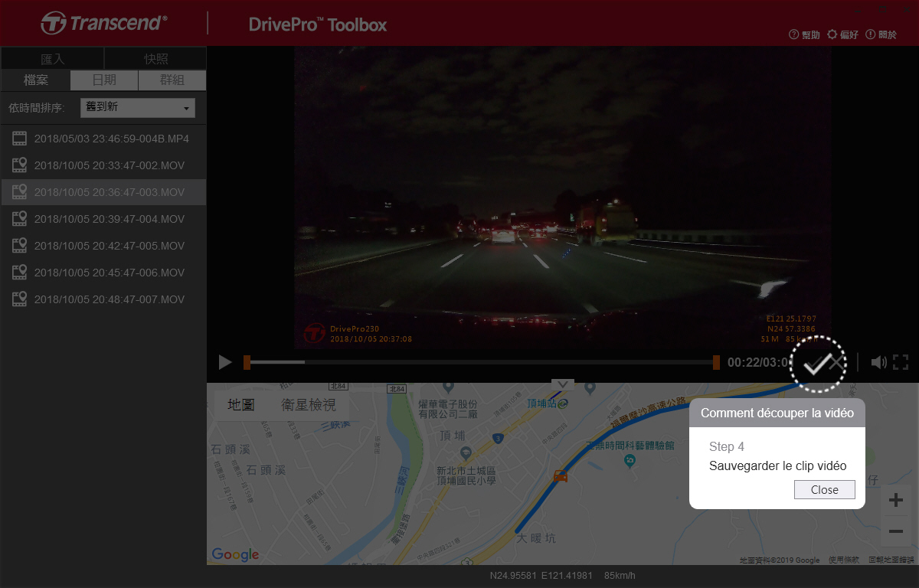Click the orange car marker on map
This screenshot has width=919, height=588.
(x=561, y=475)
